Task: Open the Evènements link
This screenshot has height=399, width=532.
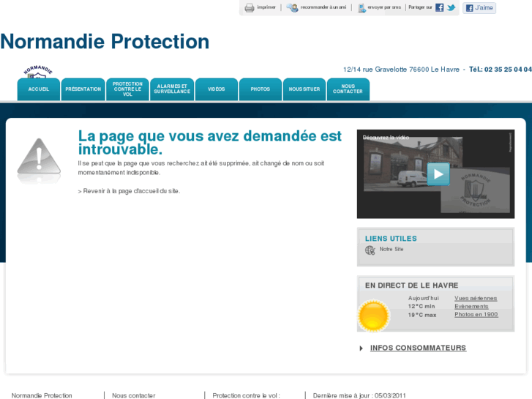Action: click(x=471, y=306)
